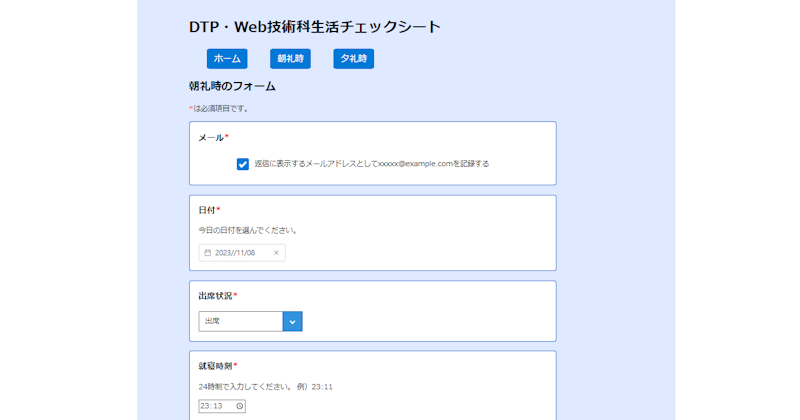This screenshot has height=420, width=800.
Task: Uncheck the email address record checkbox
Action: [x=243, y=164]
